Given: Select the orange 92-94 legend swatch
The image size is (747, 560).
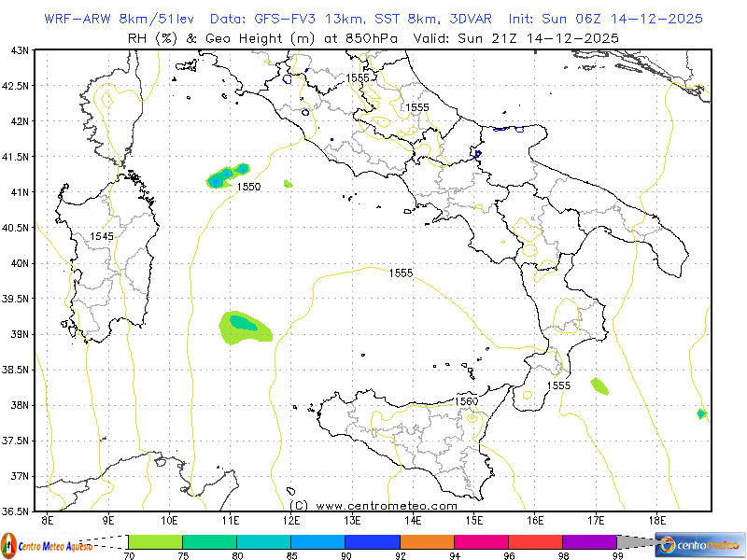Looking at the screenshot, I should click(x=427, y=542).
